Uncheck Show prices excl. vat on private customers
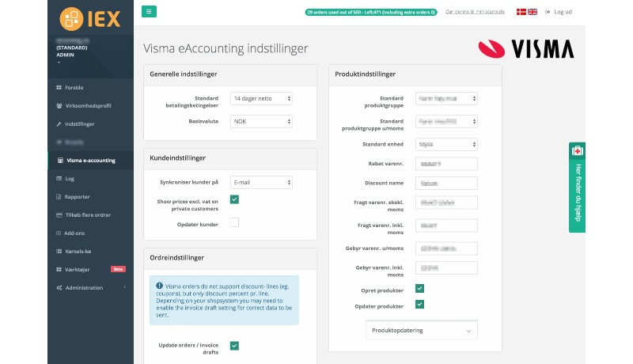This screenshot has width=633, height=364. [234, 199]
